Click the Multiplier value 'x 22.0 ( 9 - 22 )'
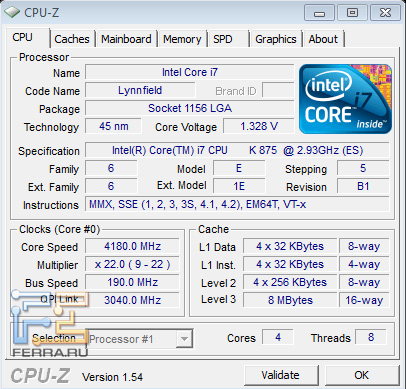Screen dimensions: 406x389 tap(132, 264)
